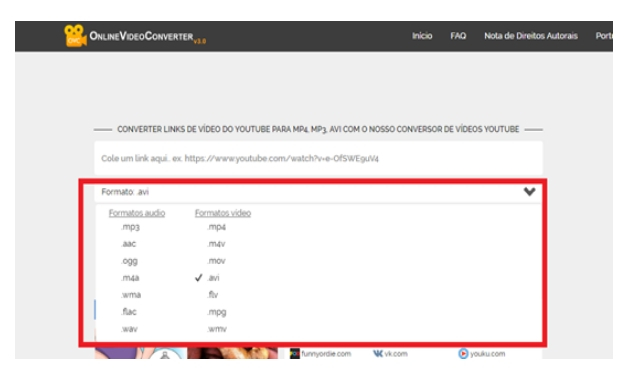Select the .mov video format

click(216, 261)
